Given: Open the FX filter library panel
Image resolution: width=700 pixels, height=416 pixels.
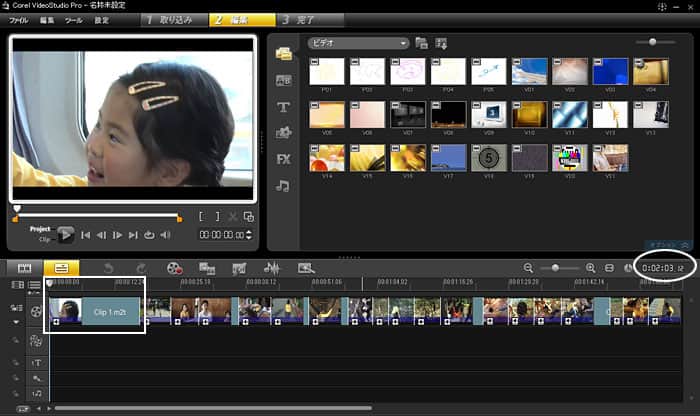Looking at the screenshot, I should [283, 159].
